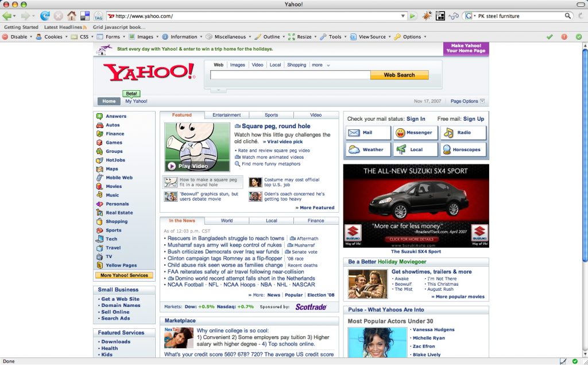
Task: Open the Disable developer toolbar menu
Action: click(x=17, y=37)
